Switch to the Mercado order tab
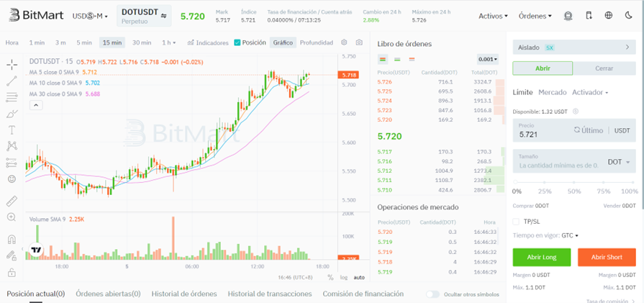The width and height of the screenshot is (644, 303). (553, 92)
